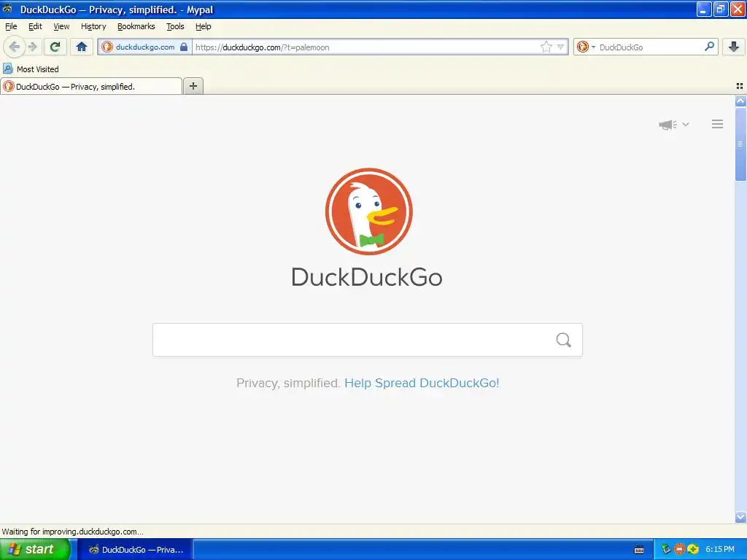The width and height of the screenshot is (747, 560).
Task: Reload the page with the refresh icon
Action: tap(55, 47)
